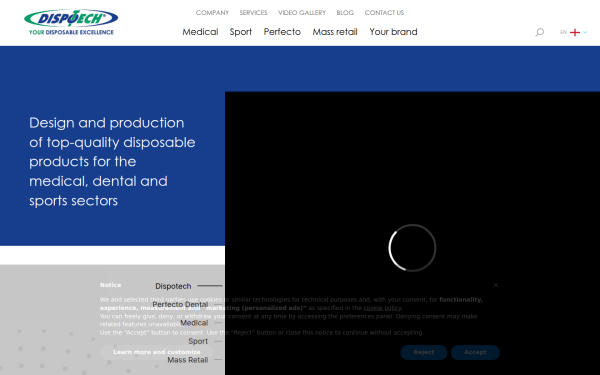The height and width of the screenshot is (375, 600).
Task: Select Dispotech in the slide list
Action: (173, 286)
